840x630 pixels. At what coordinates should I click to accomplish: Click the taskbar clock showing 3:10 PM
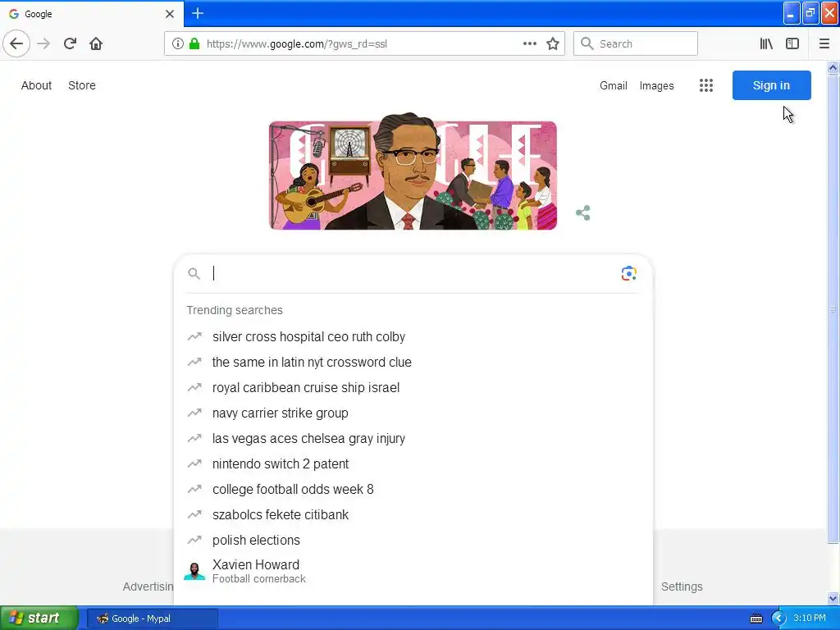pyautogui.click(x=809, y=619)
